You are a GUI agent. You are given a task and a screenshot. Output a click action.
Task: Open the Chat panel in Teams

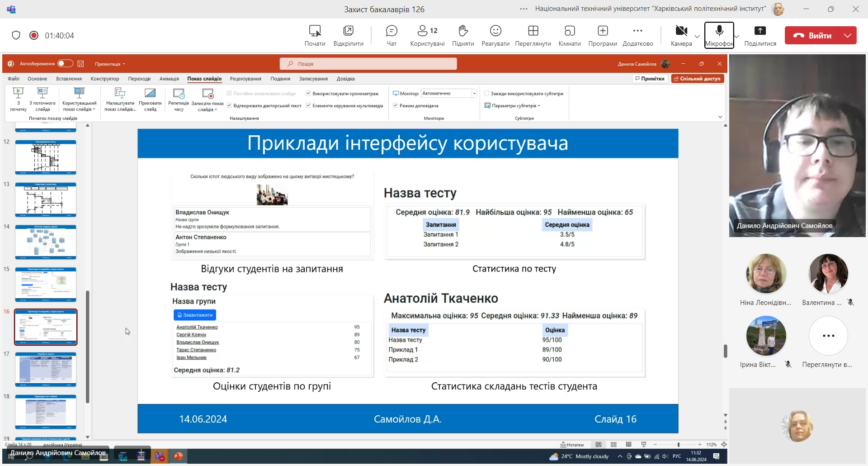tap(392, 35)
